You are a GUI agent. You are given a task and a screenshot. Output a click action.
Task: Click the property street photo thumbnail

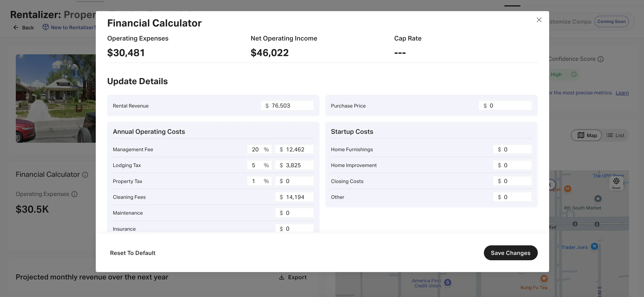point(56,98)
